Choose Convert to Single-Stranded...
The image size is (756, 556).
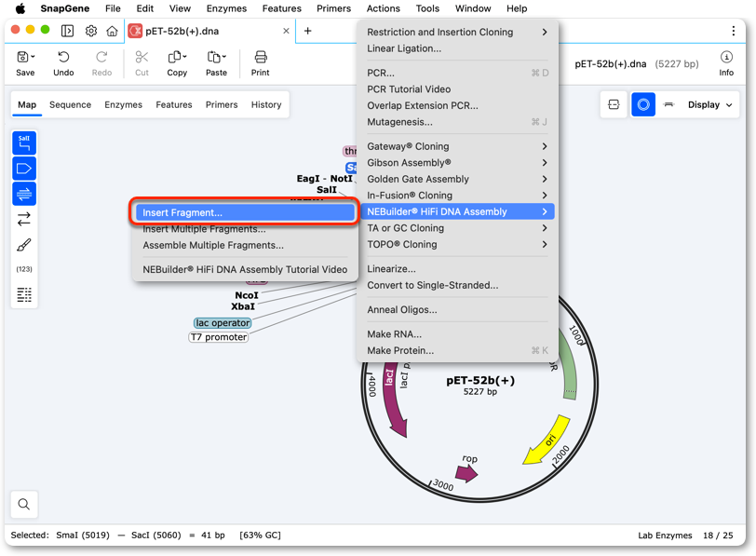[456, 286]
